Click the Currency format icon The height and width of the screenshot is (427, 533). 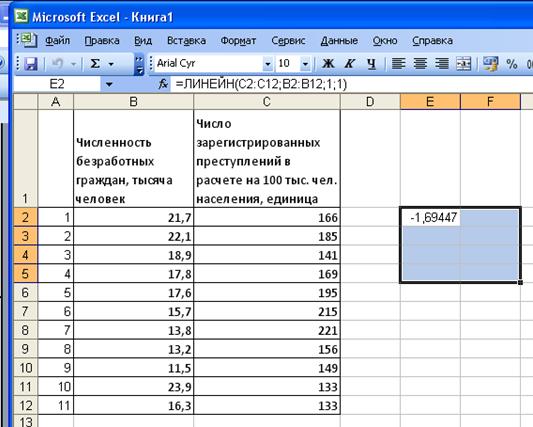[490, 64]
